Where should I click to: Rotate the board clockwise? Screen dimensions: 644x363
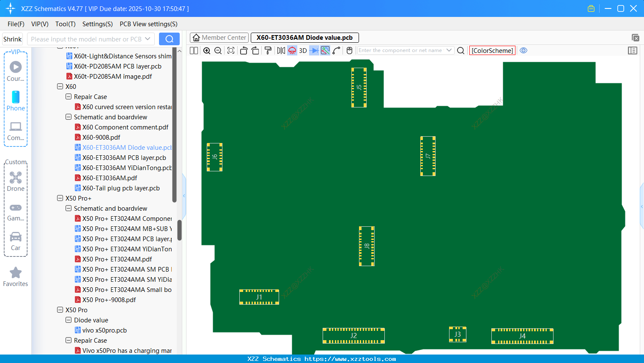point(255,50)
